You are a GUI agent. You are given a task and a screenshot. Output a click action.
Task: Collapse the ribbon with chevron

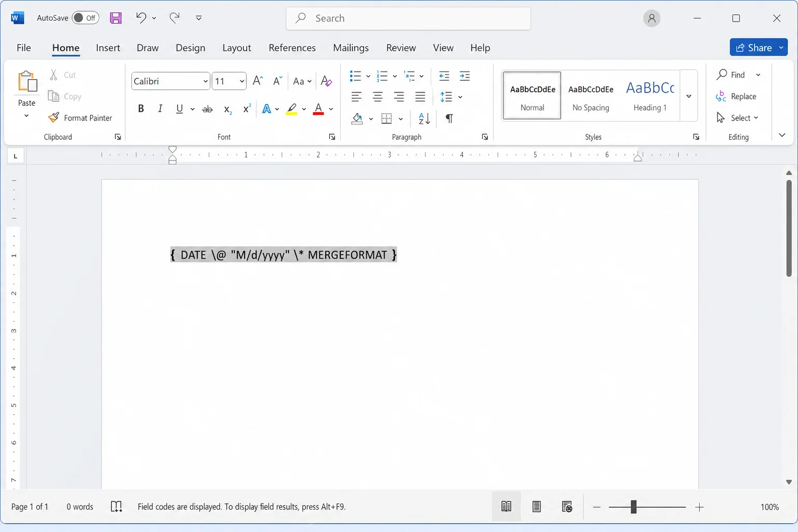pos(782,135)
